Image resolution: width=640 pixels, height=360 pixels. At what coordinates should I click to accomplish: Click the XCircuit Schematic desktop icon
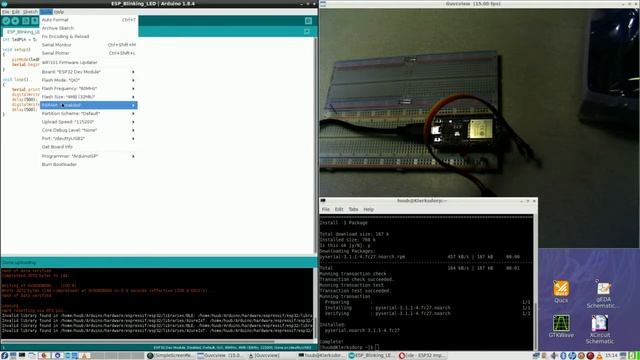click(600, 329)
